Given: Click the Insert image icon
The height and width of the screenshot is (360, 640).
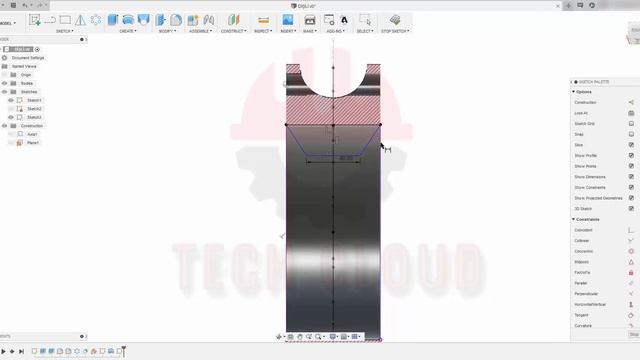Looking at the screenshot, I should (288, 20).
